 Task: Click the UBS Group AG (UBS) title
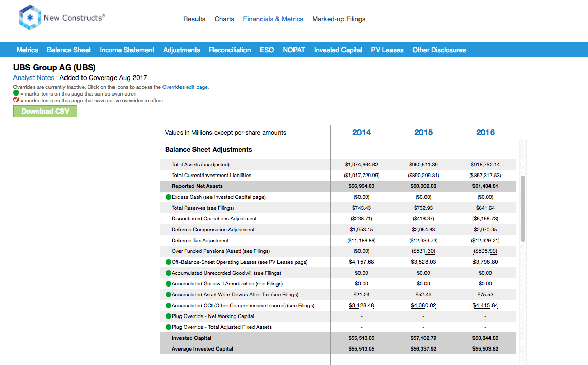pos(54,67)
